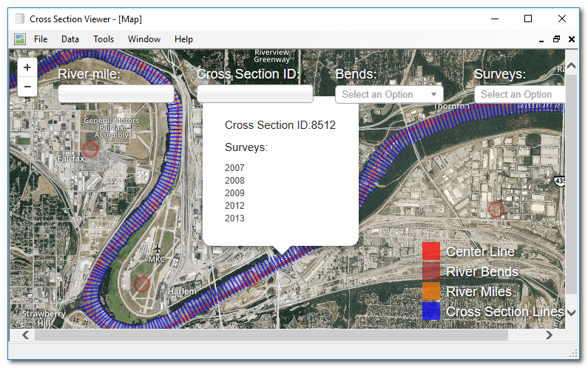Open the Tools menu
588x368 pixels.
[x=104, y=39]
